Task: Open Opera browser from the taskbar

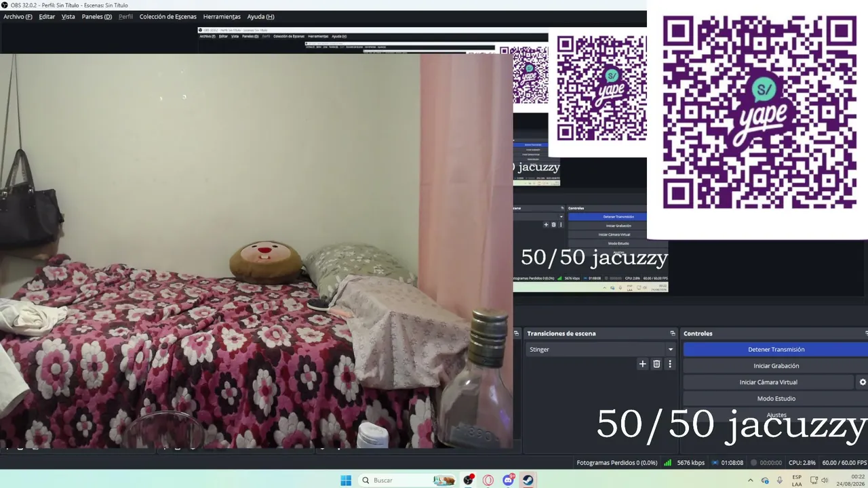Action: (488, 480)
